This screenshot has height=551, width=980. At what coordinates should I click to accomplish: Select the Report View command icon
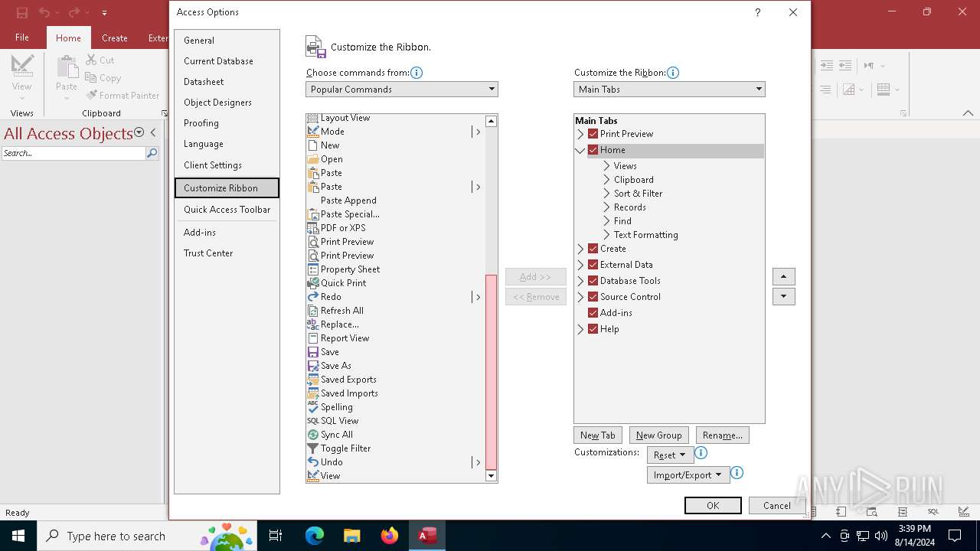(x=312, y=338)
